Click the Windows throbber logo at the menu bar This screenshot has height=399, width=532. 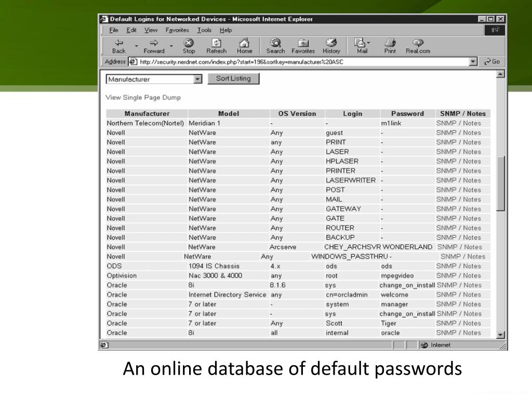pyautogui.click(x=495, y=30)
